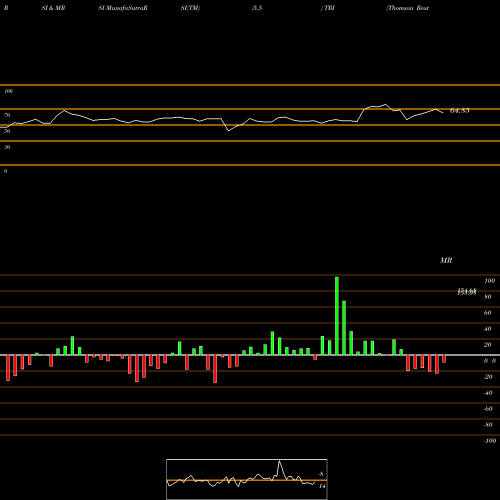Click the overlapping 154.68 price label

coord(467,292)
